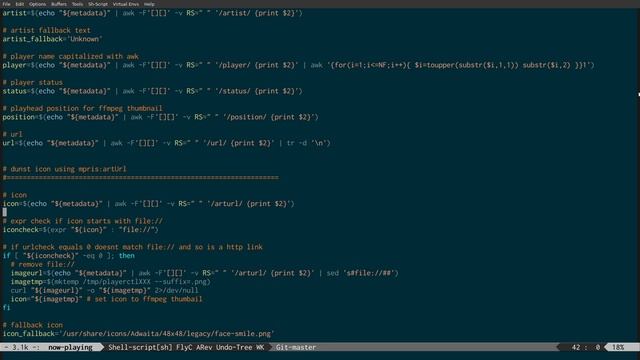Click the line starting with imageurl=$(echo
This screenshot has height=360, width=640.
pyautogui.click(x=204, y=273)
